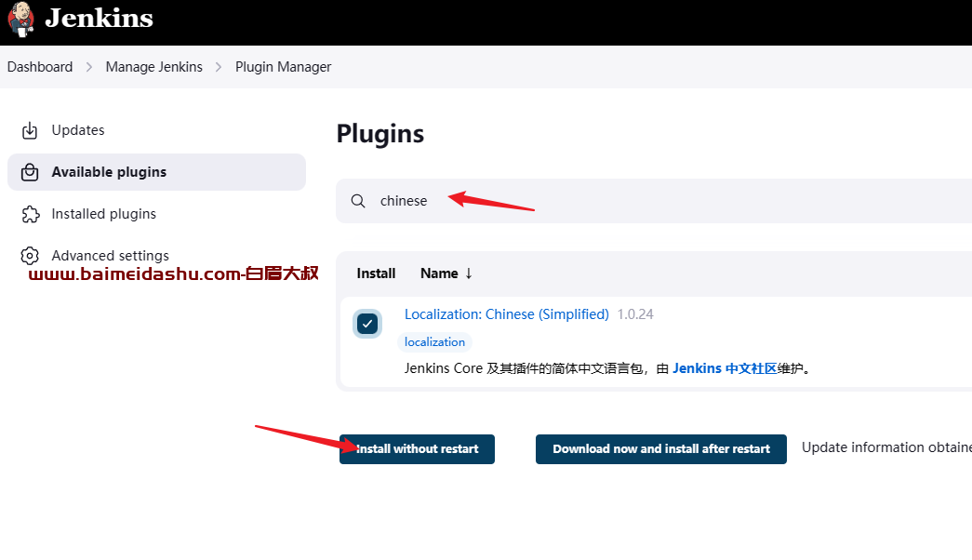This screenshot has width=972, height=560.
Task: Click the plugin version 1.0.24 text
Action: [634, 314]
